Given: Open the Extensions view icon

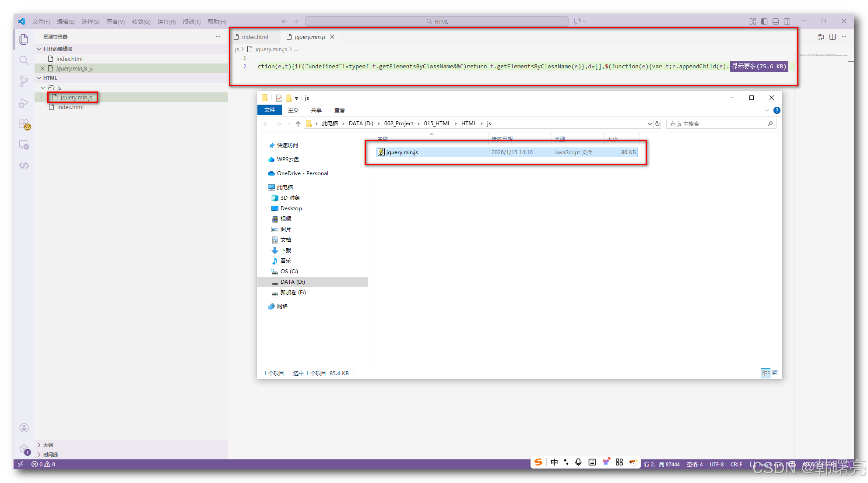Looking at the screenshot, I should click(24, 124).
